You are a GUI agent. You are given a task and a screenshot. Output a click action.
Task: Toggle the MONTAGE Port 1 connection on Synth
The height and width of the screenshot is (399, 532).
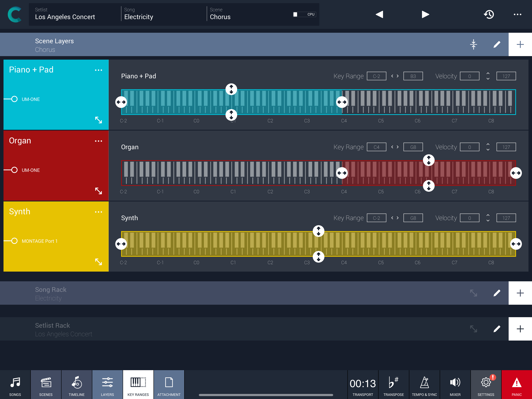(14, 241)
